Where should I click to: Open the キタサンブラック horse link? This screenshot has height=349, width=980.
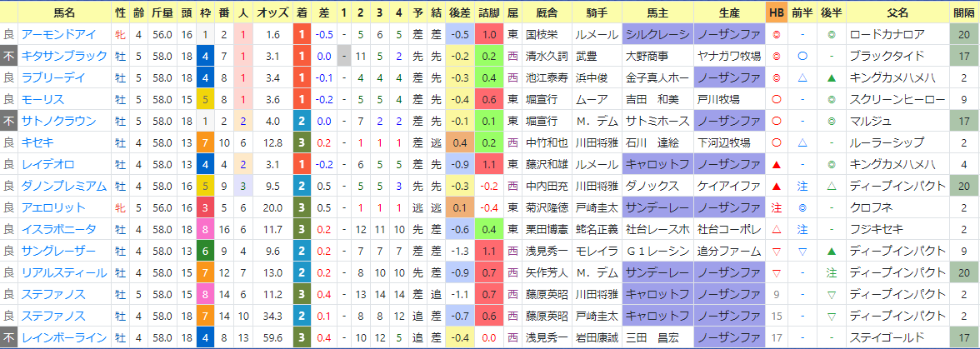(64, 56)
